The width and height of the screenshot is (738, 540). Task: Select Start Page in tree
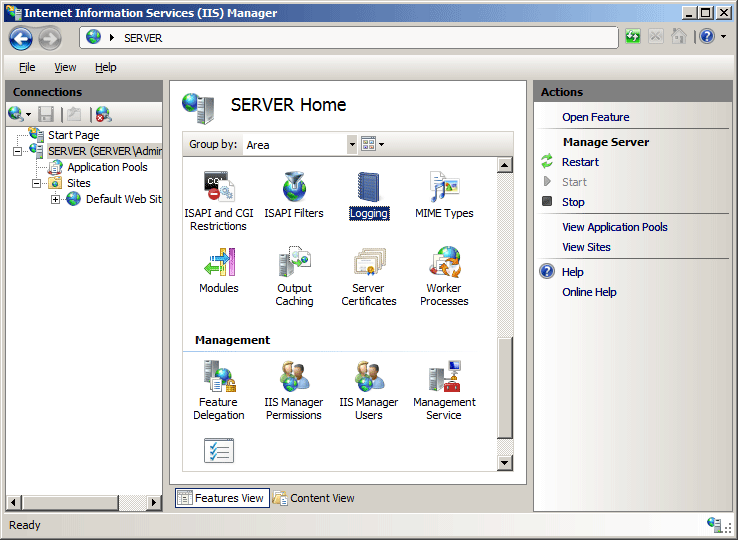point(73,135)
